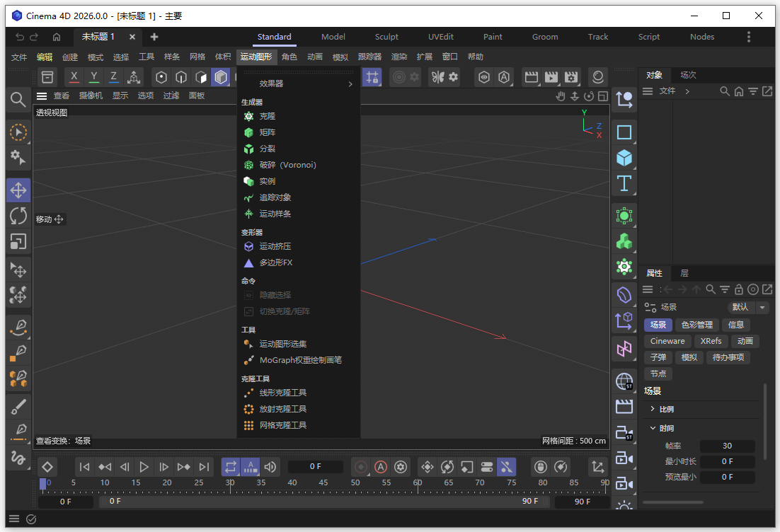Switch to the Sculpt workspace tab
Viewport: 780px width, 532px height.
pyautogui.click(x=386, y=36)
